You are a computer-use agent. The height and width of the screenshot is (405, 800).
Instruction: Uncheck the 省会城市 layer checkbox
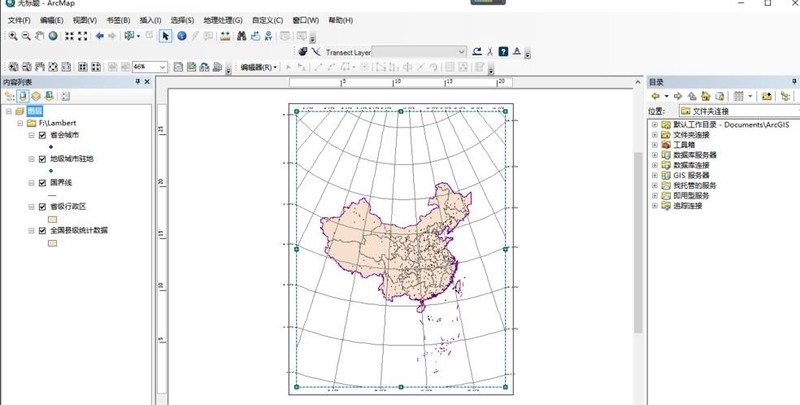tap(42, 135)
